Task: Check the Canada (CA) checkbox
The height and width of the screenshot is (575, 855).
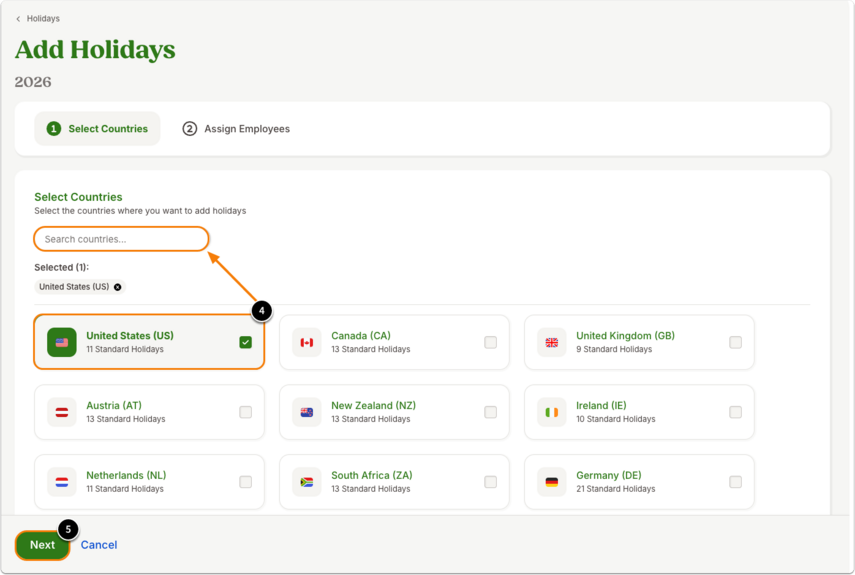Action: click(491, 342)
